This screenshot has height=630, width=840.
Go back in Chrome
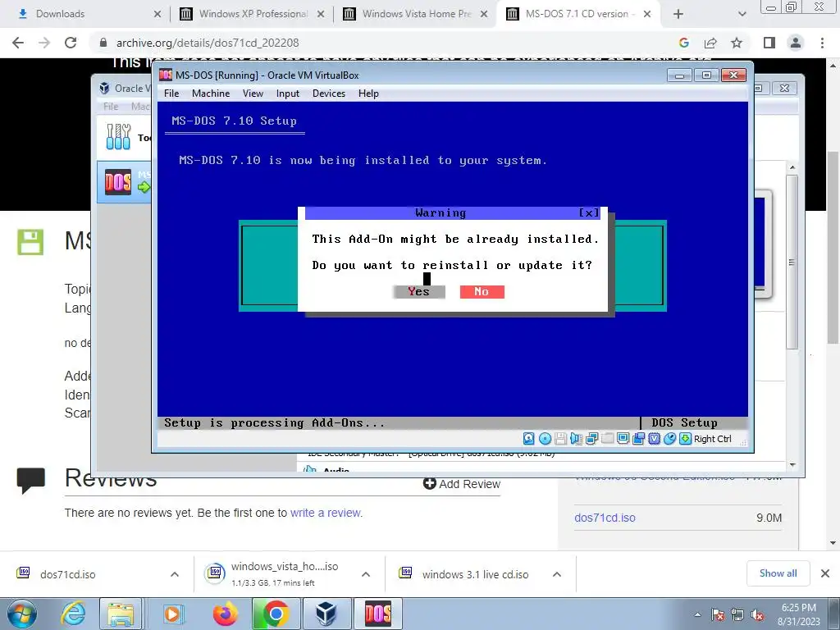[x=18, y=43]
